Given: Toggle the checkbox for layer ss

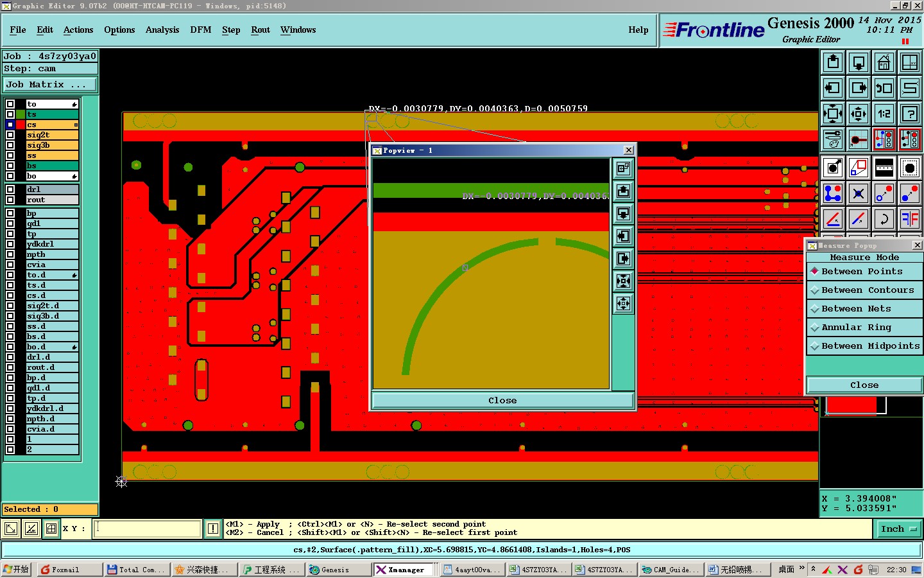Looking at the screenshot, I should 10,155.
